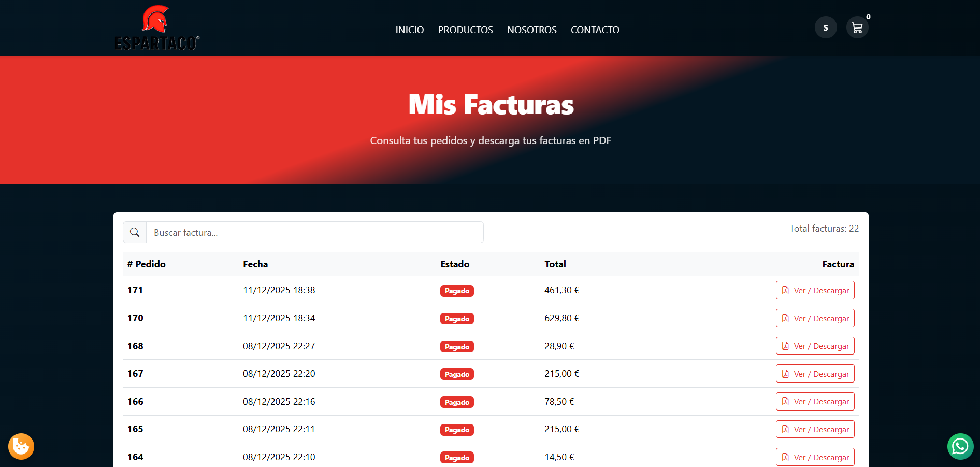Open the cookie preferences icon
Viewport: 980px width, 467px height.
[x=21, y=446]
